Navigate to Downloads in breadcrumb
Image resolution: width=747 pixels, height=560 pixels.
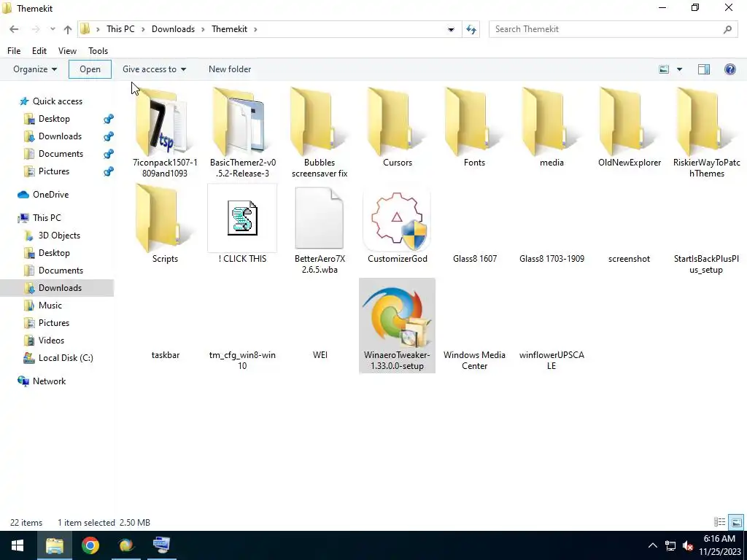coord(173,29)
